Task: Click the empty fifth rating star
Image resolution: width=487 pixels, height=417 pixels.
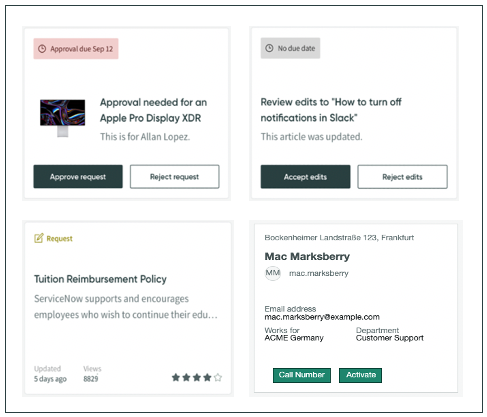Action: tap(218, 377)
